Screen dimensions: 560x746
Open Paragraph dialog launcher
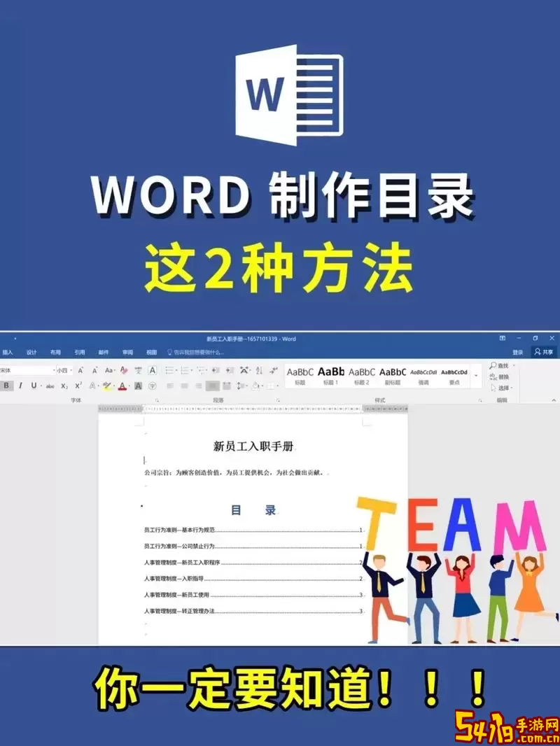click(x=278, y=400)
